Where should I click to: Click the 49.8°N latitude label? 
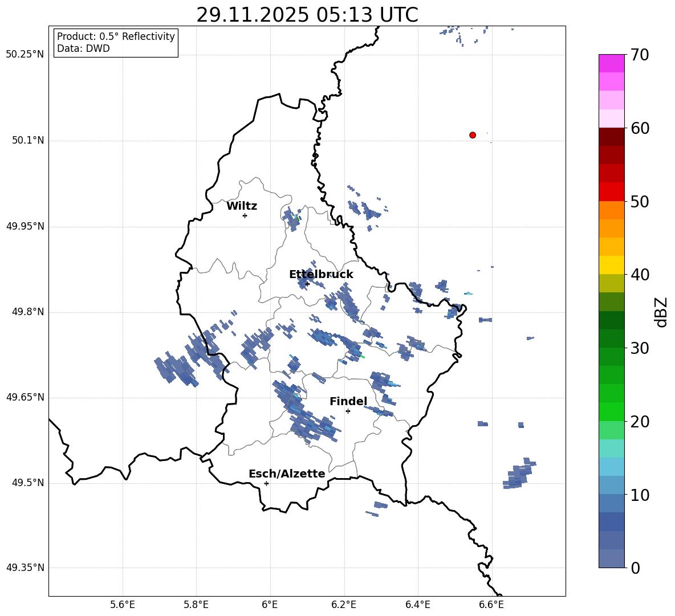tap(28, 312)
